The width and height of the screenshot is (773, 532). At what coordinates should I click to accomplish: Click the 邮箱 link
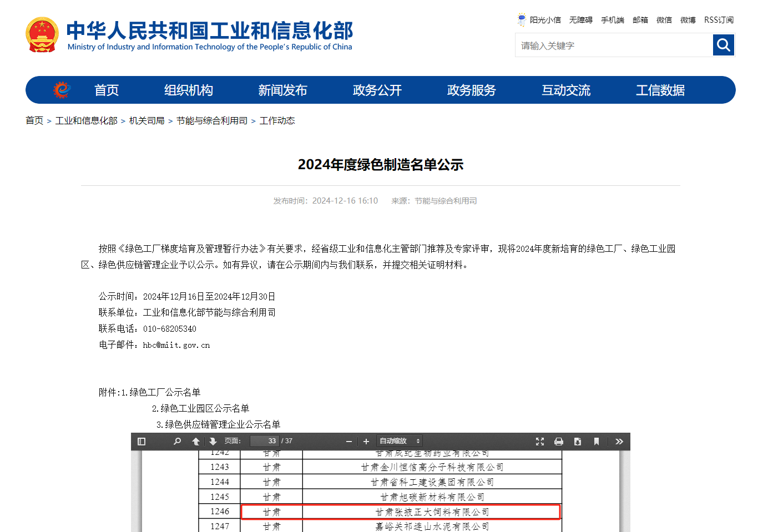click(640, 20)
